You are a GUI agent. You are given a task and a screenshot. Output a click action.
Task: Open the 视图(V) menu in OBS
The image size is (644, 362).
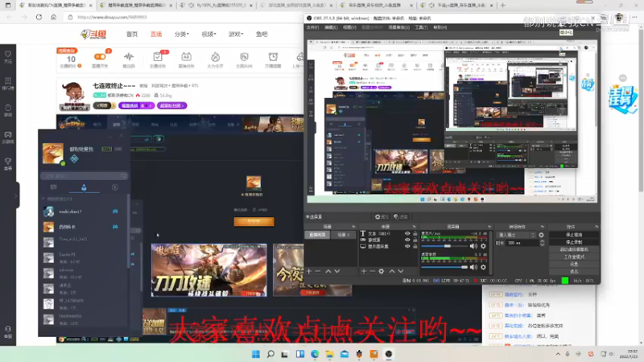click(349, 27)
